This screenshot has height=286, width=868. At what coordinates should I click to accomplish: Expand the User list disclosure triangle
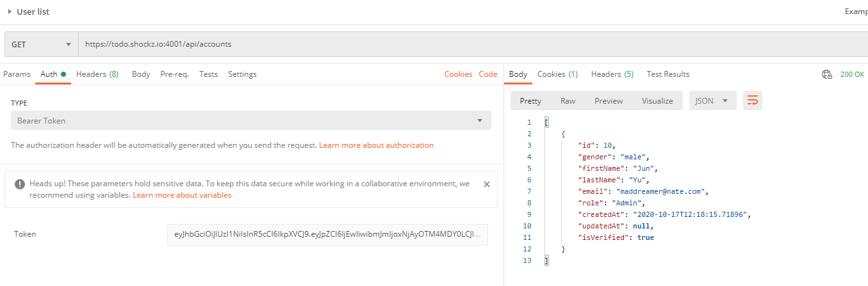point(10,12)
